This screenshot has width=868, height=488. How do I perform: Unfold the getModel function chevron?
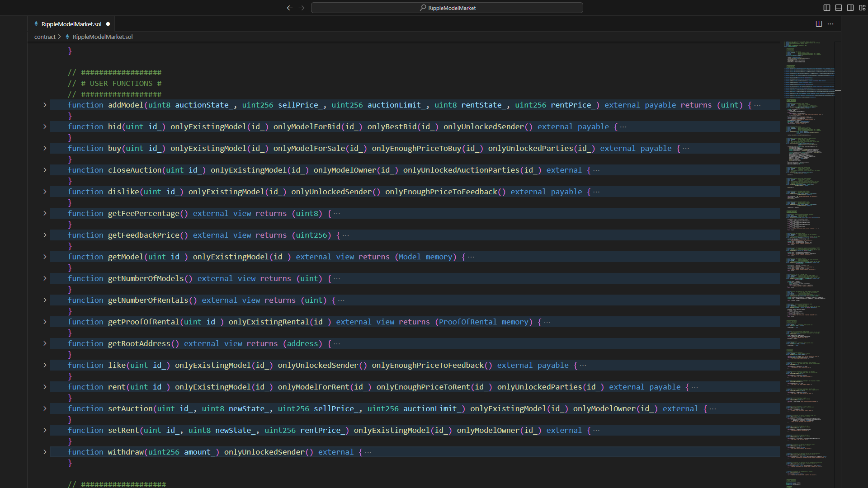(x=45, y=257)
